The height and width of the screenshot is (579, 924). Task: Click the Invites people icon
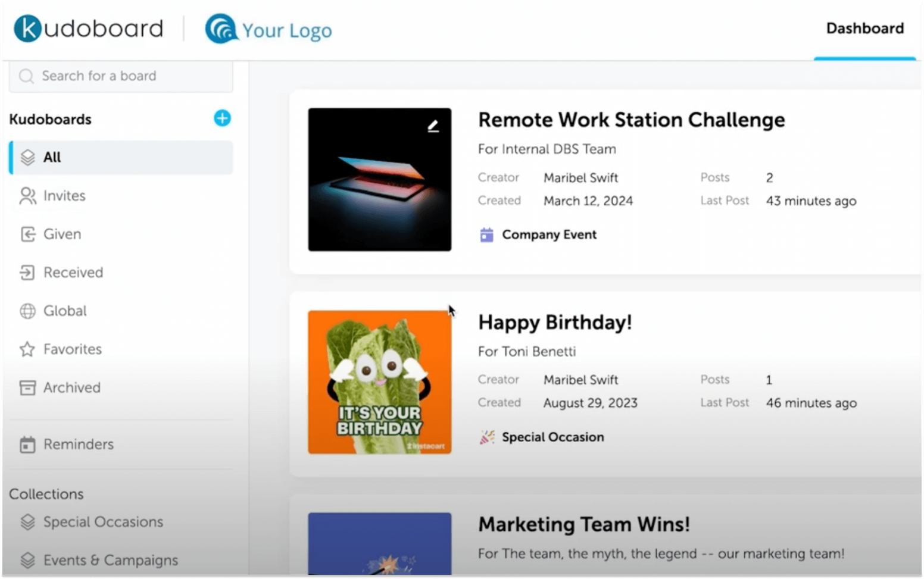(28, 196)
